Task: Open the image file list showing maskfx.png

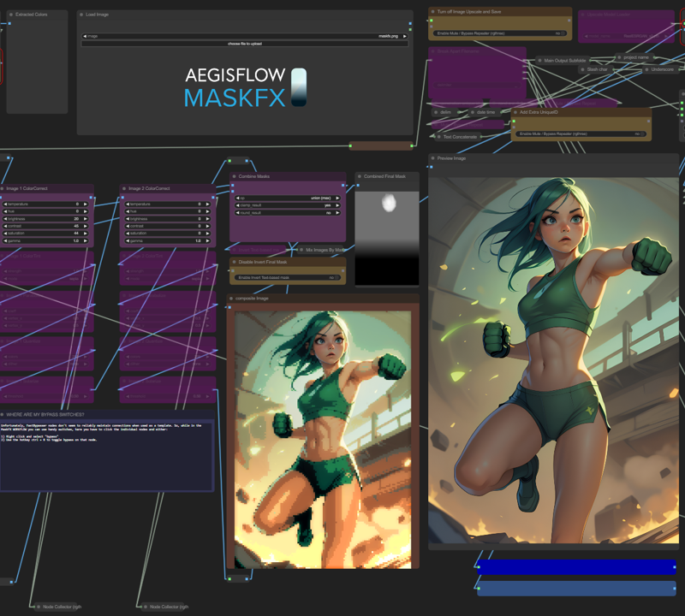Action: pos(245,36)
